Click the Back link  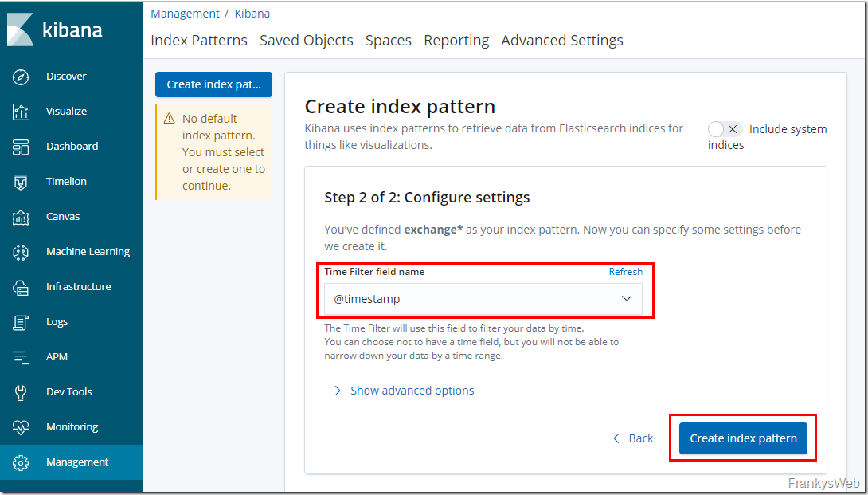pyautogui.click(x=633, y=438)
